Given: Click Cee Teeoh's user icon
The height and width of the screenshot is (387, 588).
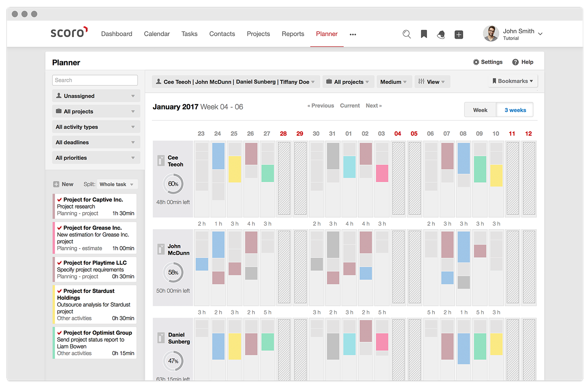Looking at the screenshot, I should 161,160.
